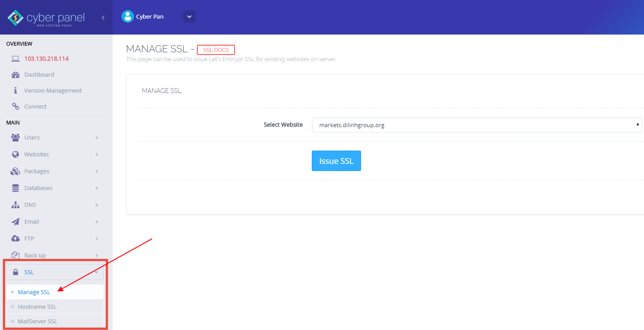Click the Packages menu label
Viewport: 644px width, 330px height.
point(37,171)
